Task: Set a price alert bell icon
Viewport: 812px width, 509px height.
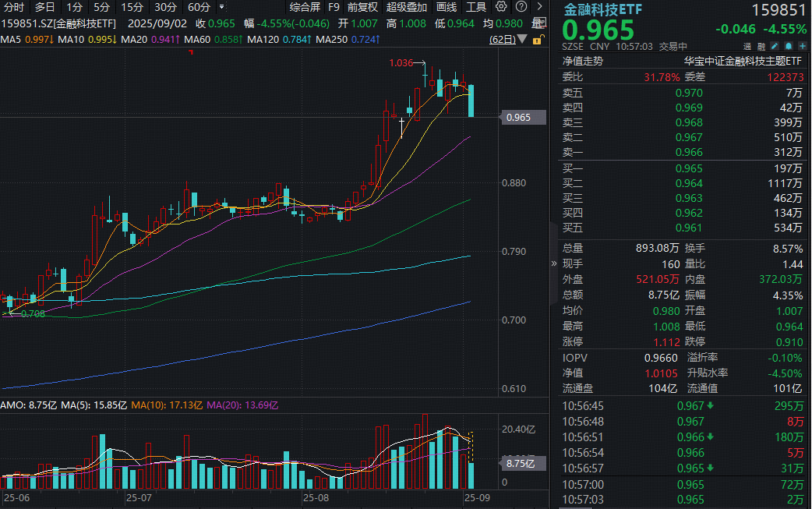Action: coord(788,46)
